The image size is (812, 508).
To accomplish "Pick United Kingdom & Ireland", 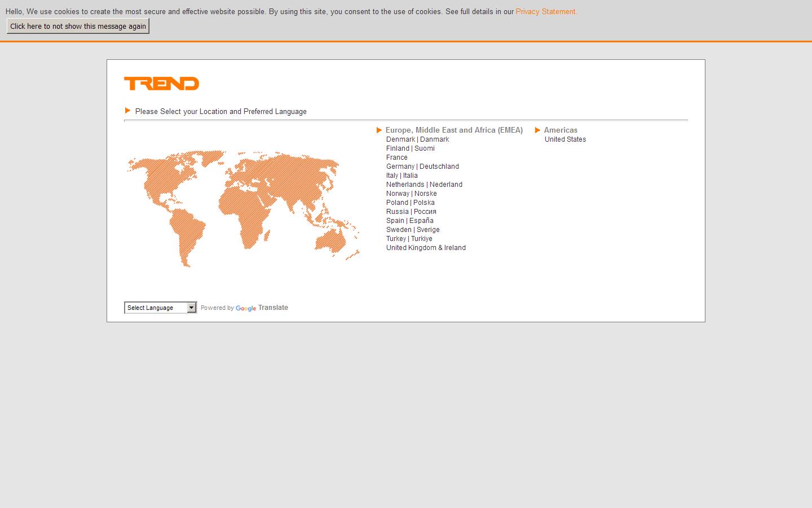I will coord(426,247).
